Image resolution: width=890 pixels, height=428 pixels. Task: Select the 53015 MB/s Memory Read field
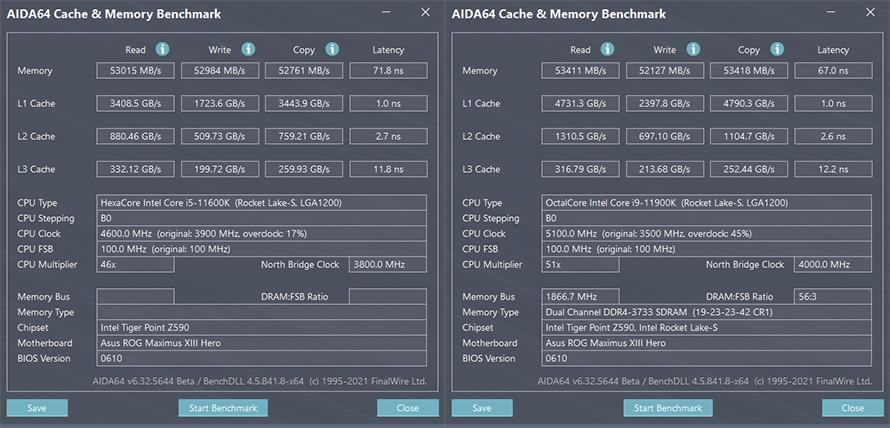click(x=136, y=70)
